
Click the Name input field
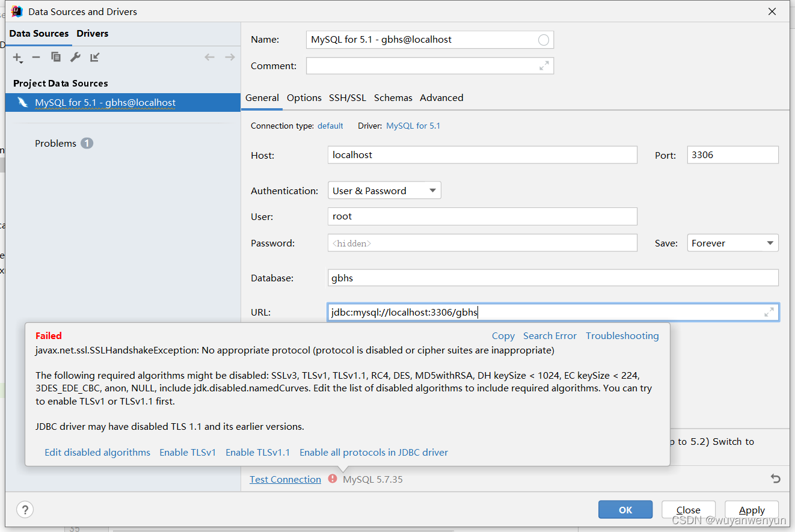coord(430,40)
